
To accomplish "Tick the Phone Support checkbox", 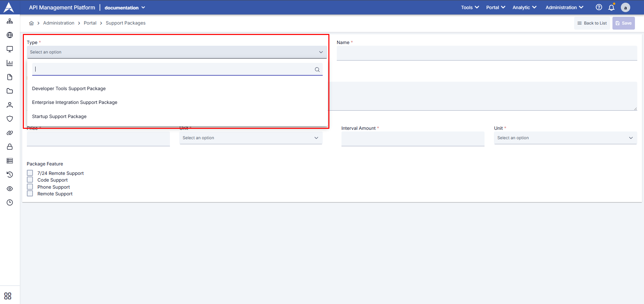I will (x=30, y=187).
